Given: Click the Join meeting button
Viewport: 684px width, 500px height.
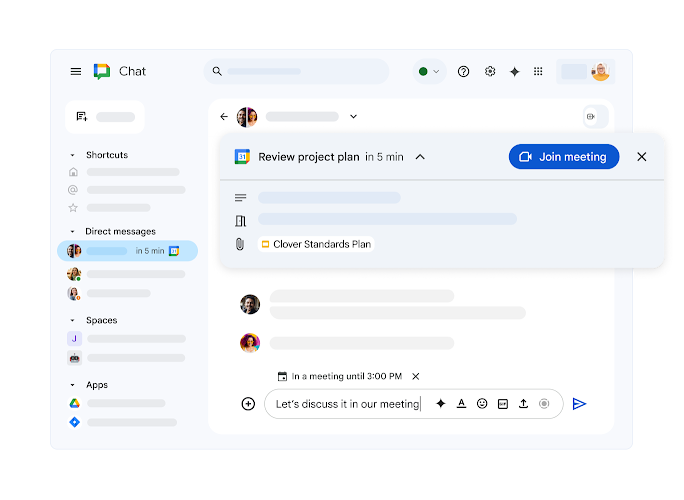Looking at the screenshot, I should [x=564, y=157].
